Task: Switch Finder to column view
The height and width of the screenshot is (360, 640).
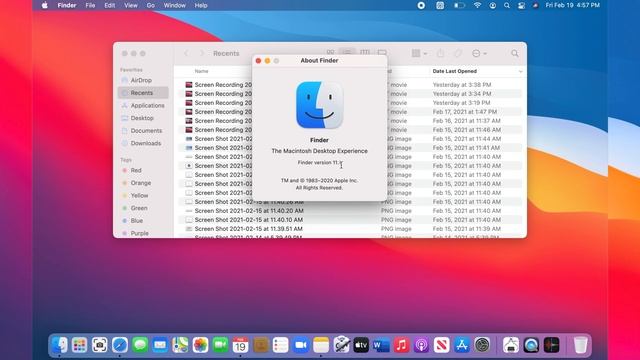Action: click(x=365, y=53)
